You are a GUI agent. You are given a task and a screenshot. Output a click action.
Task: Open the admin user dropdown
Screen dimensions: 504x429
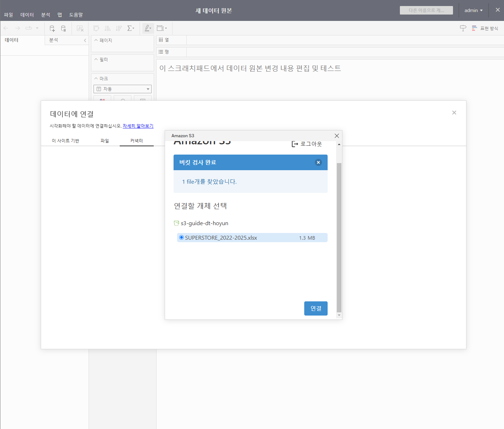coord(474,10)
